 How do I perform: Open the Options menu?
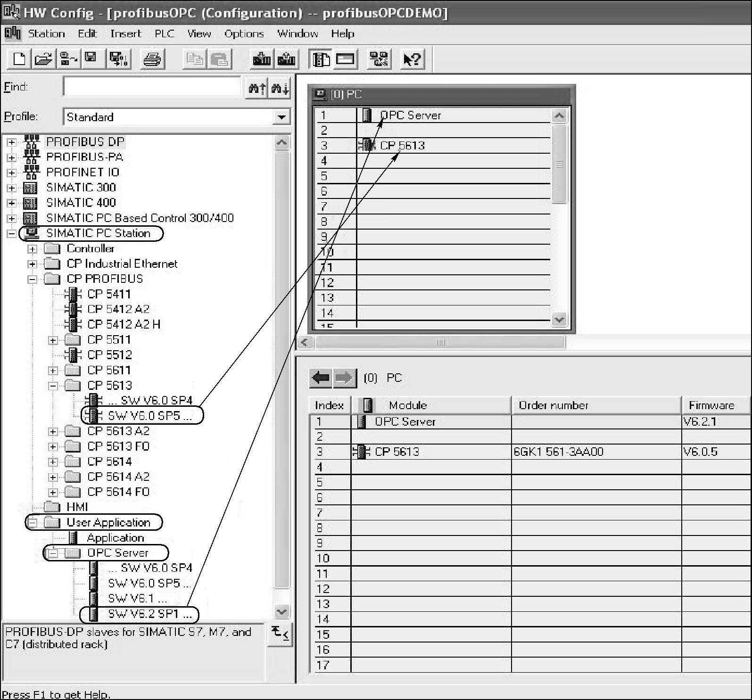tap(244, 33)
